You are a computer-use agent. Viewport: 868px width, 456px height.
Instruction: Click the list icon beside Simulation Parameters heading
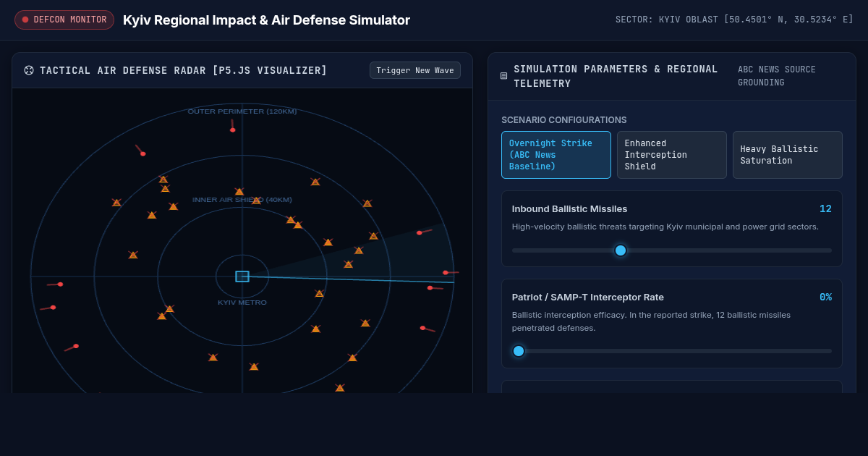pos(504,76)
